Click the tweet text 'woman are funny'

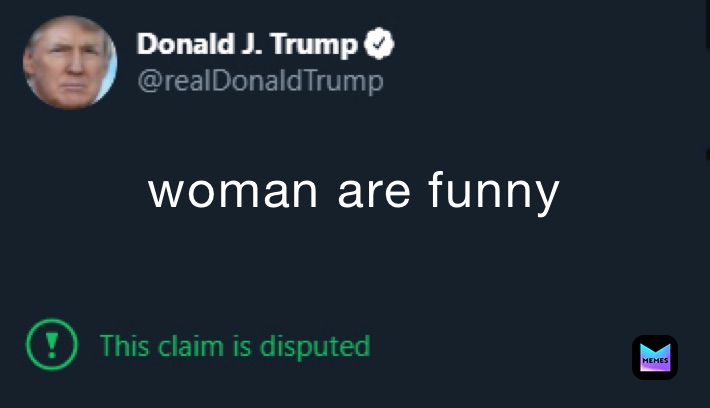(x=353, y=191)
